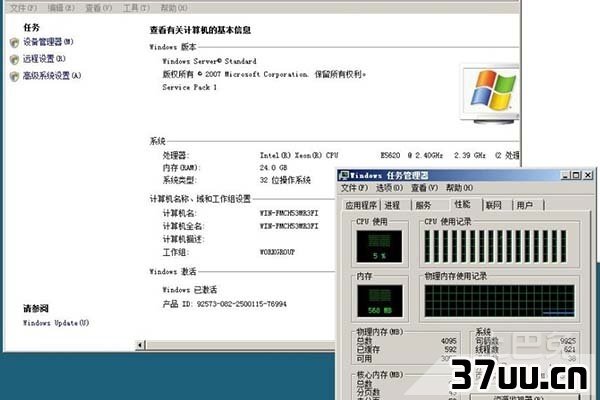Click CPU usage meter showing 5%
The width and height of the screenshot is (600, 400).
coord(379,247)
